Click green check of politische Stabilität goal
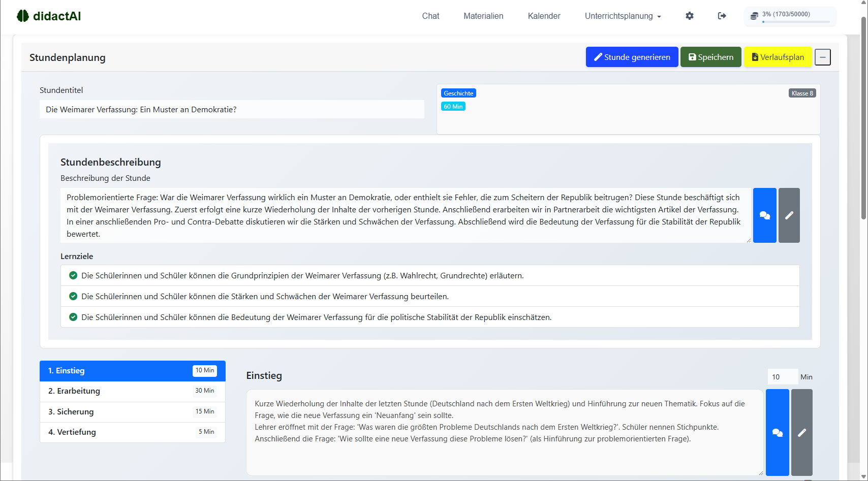 click(73, 317)
